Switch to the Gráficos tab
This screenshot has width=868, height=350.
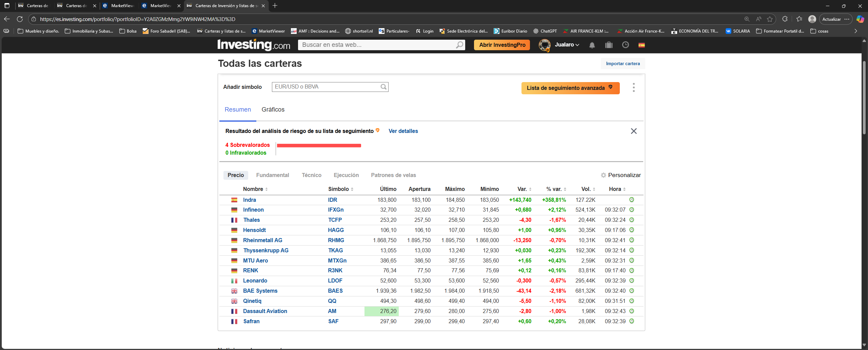273,110
